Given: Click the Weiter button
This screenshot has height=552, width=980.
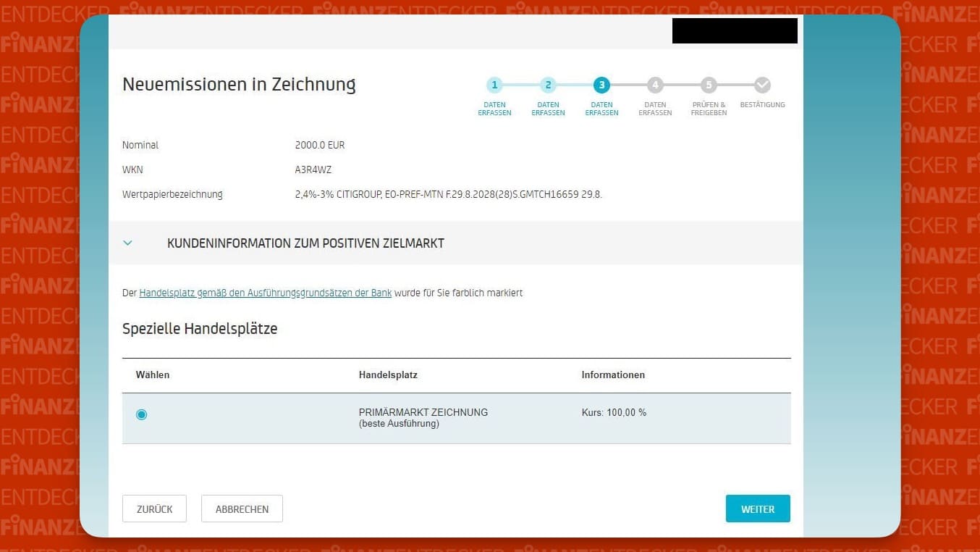Looking at the screenshot, I should (x=758, y=509).
